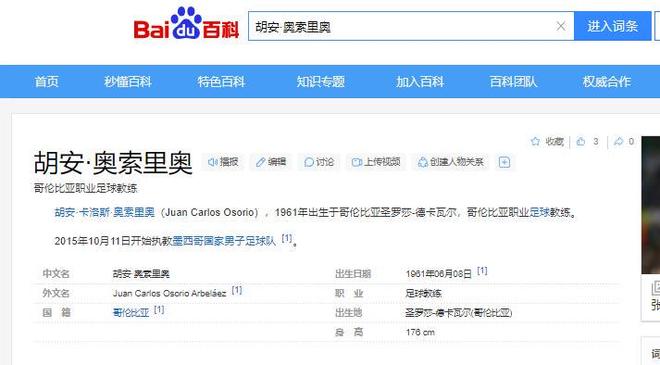660x365 pixels.
Task: Select the 出生日期 field label
Action: point(353,274)
